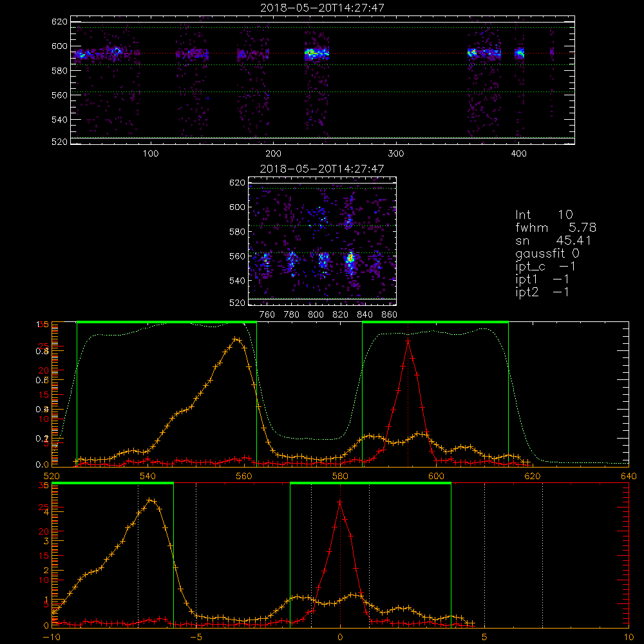644x644 pixels.
Task: Click x-axis tick label 800 under the middle image
Action: [316, 315]
